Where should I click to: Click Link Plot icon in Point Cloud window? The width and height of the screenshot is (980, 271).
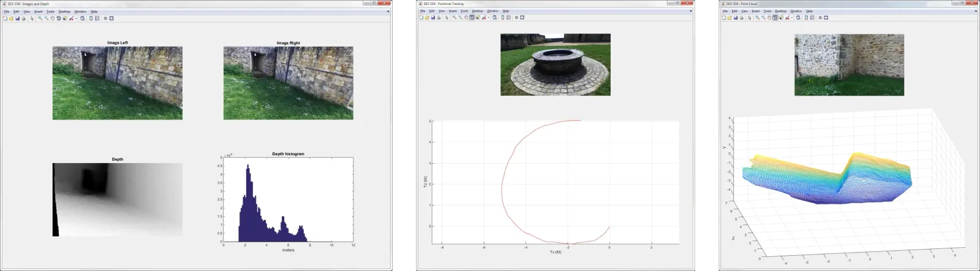pyautogui.click(x=798, y=18)
